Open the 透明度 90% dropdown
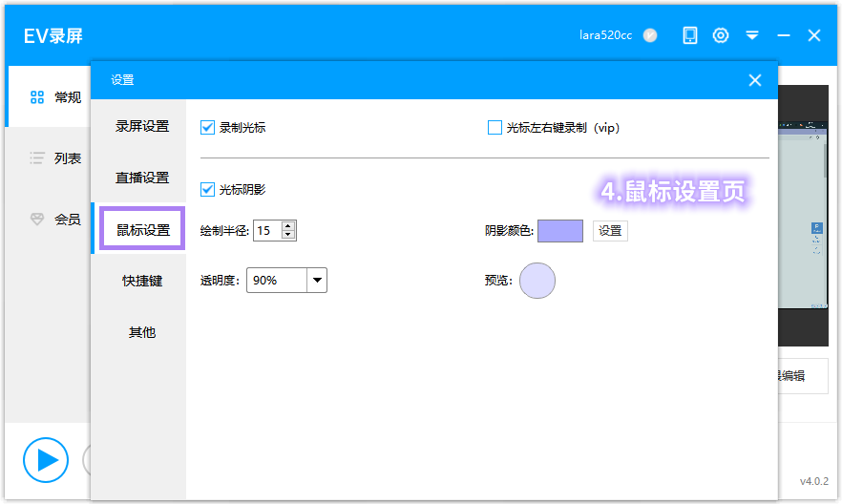The height and width of the screenshot is (504, 842). pos(317,281)
